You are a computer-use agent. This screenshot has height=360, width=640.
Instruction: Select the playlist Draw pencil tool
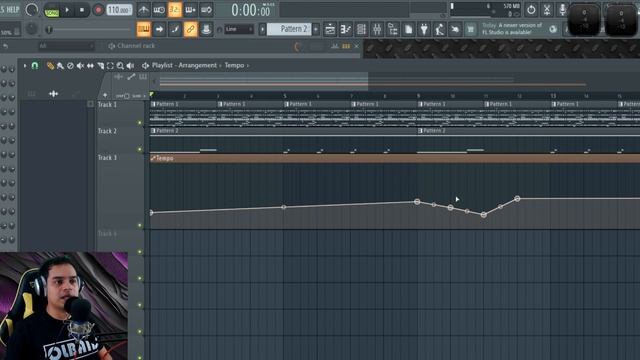click(x=50, y=66)
